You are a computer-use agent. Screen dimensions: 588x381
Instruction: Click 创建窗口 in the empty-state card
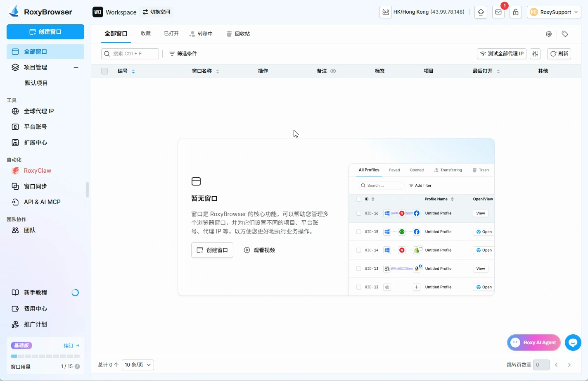pos(212,250)
